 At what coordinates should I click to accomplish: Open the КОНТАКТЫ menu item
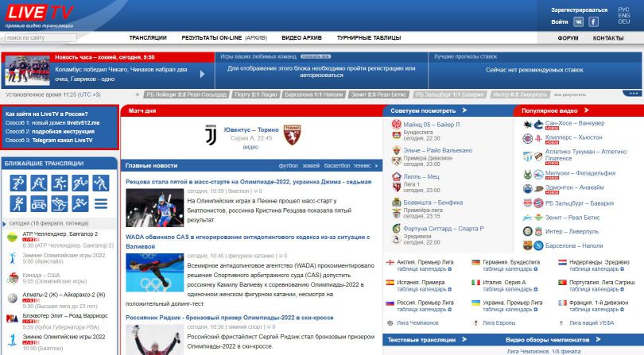(608, 38)
